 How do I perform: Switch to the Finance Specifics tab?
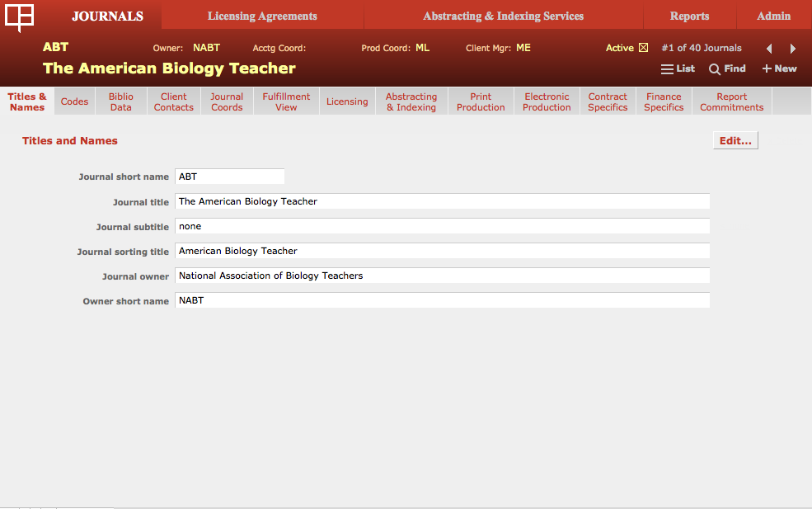pyautogui.click(x=664, y=101)
